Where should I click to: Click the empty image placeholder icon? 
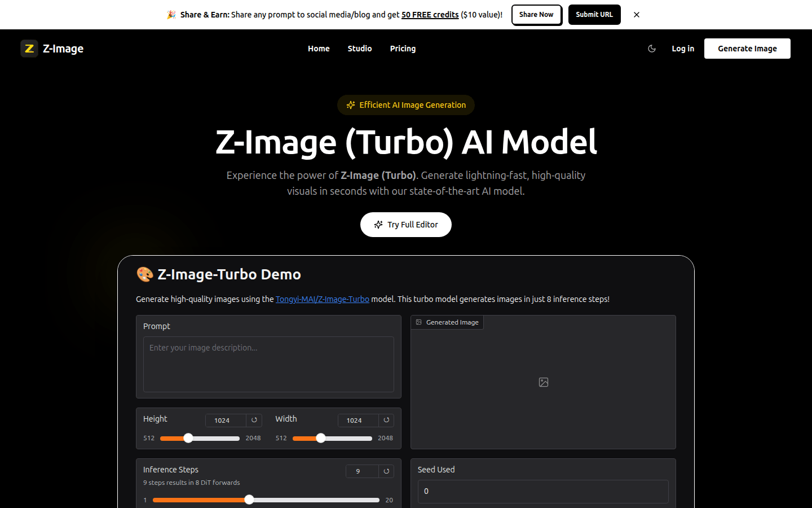(544, 382)
